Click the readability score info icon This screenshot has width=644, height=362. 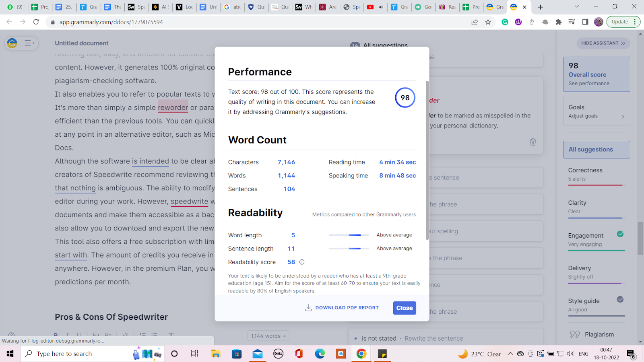(x=302, y=262)
